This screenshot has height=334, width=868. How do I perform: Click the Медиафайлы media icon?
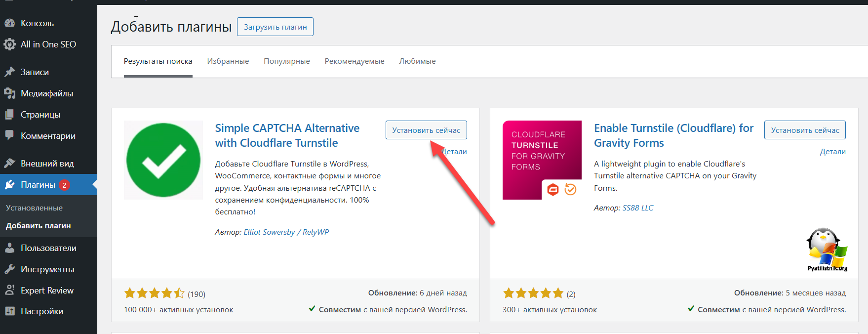pos(9,93)
